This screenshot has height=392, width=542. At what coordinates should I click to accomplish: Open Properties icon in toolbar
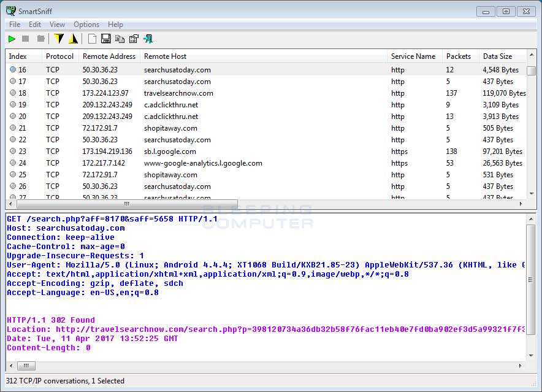[134, 39]
